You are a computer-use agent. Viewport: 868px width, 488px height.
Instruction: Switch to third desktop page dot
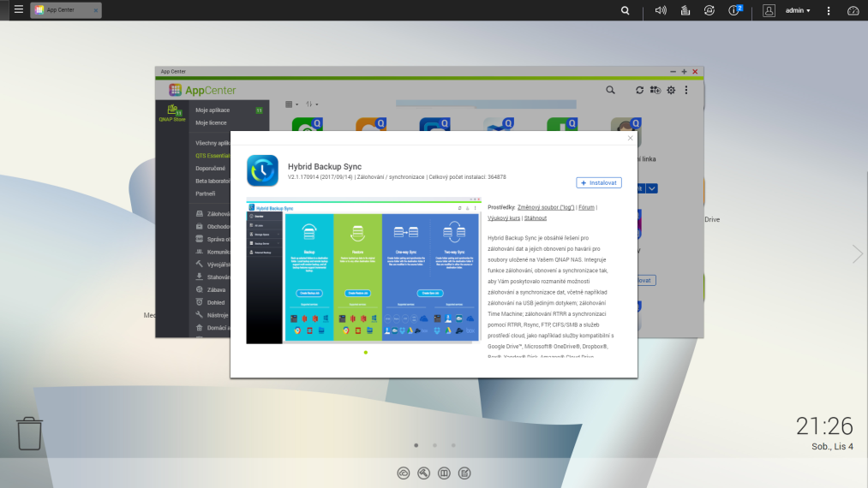(453, 445)
